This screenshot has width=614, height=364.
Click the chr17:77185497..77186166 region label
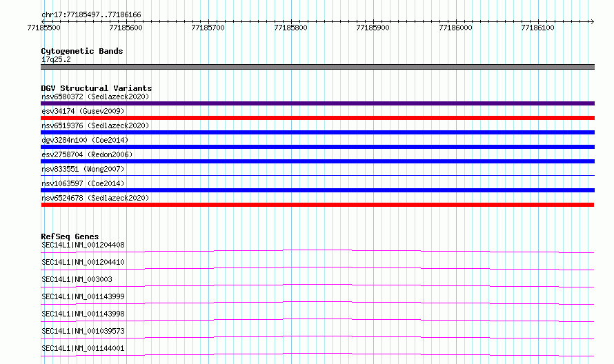coord(91,15)
